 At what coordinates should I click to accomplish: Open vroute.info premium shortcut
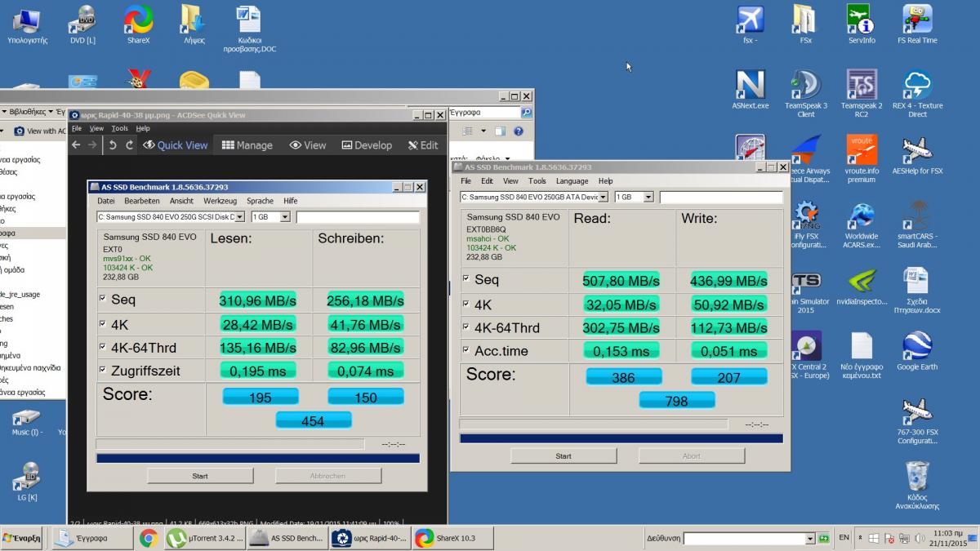[x=862, y=159]
